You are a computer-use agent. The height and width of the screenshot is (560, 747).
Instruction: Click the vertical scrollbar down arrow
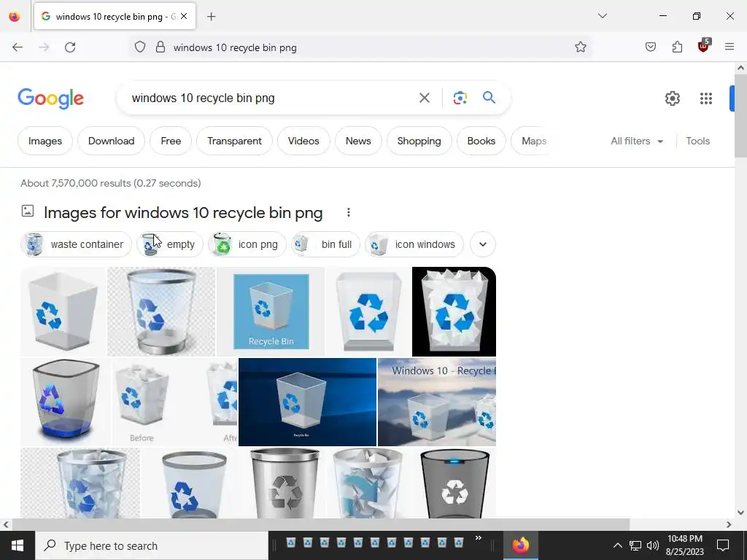point(740,513)
